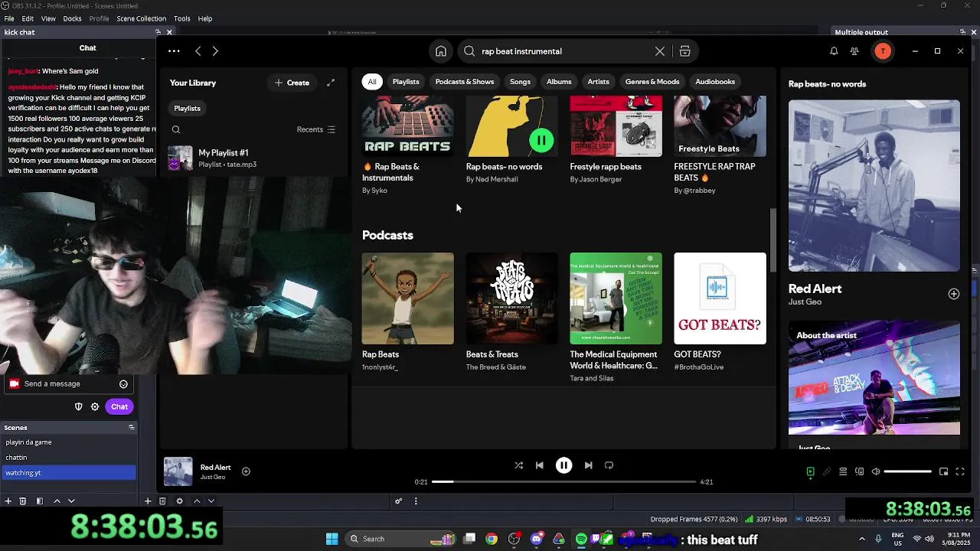980x551 pixels.
Task: Switch to Audiobooks filter
Action: (x=715, y=82)
